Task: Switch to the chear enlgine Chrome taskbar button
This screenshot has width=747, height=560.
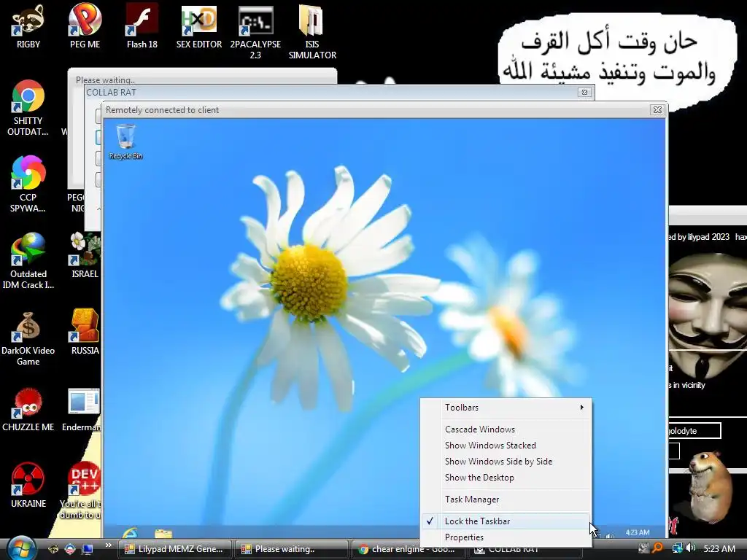Action: pyautogui.click(x=409, y=550)
